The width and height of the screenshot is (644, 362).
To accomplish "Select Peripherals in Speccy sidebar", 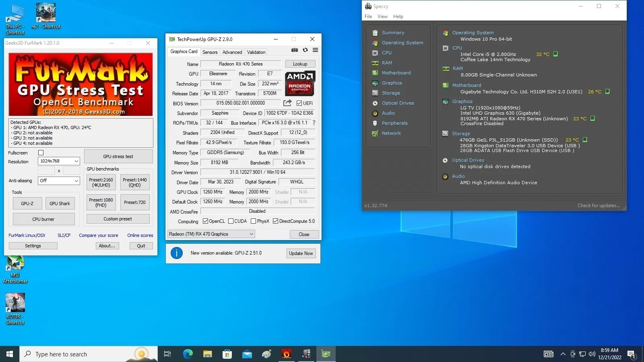I will (394, 123).
